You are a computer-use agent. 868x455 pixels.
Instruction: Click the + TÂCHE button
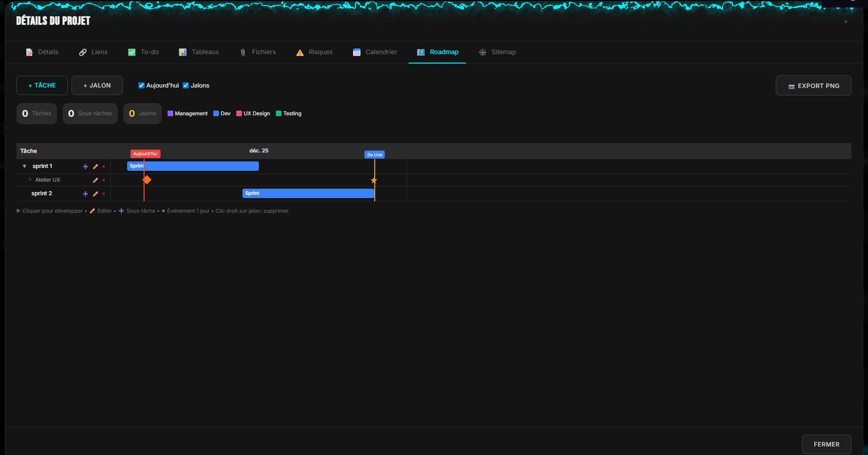point(42,86)
